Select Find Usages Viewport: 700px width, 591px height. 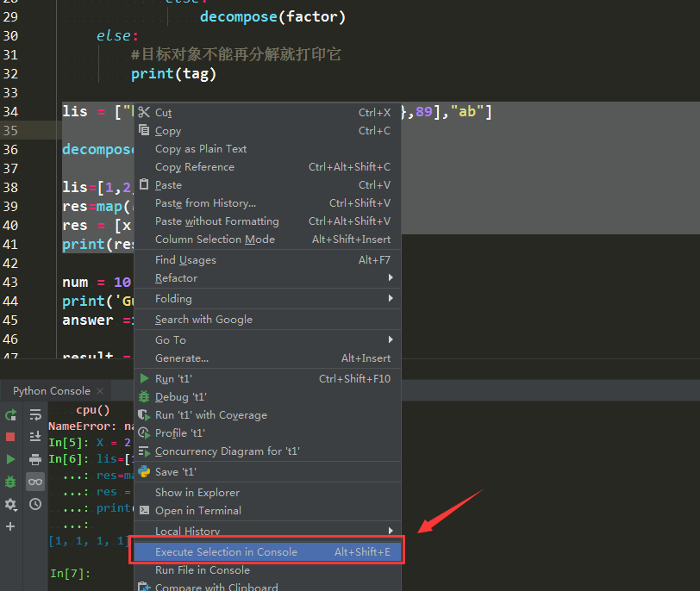click(267, 259)
